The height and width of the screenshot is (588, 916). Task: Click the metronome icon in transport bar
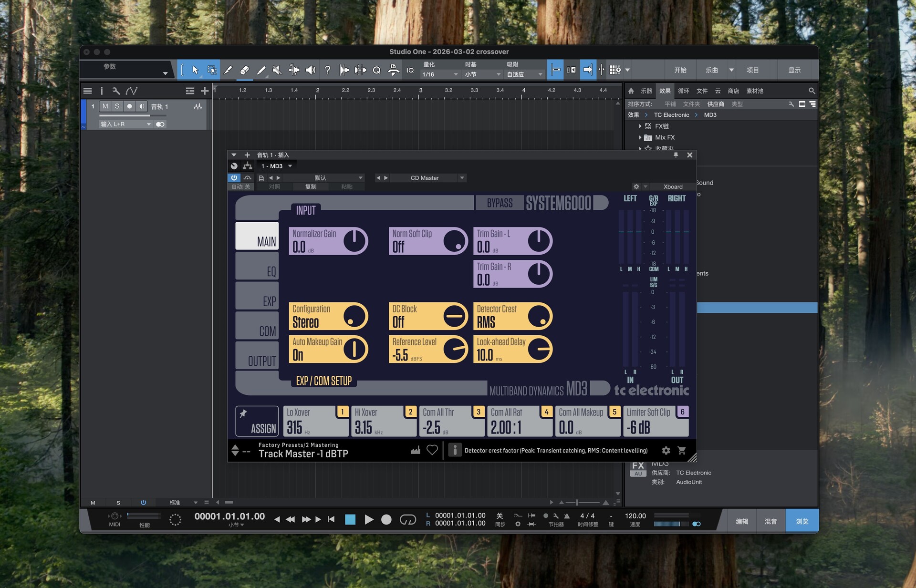tap(567, 516)
